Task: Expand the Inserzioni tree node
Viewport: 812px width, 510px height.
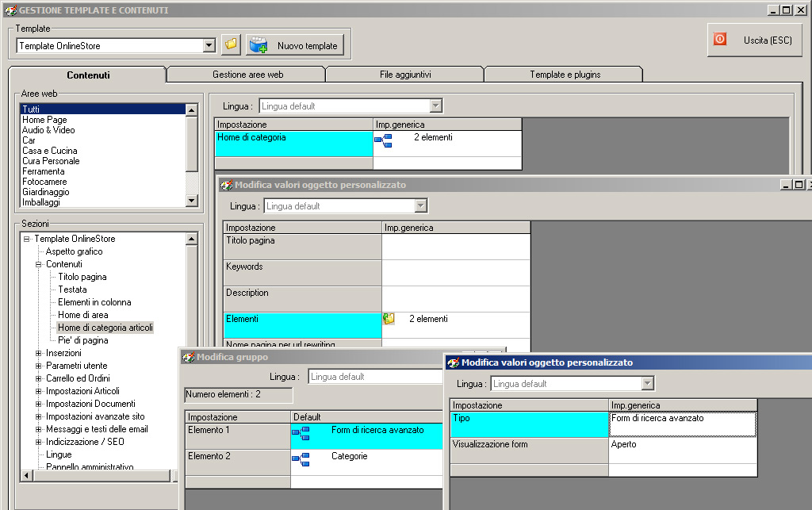Action: click(38, 353)
